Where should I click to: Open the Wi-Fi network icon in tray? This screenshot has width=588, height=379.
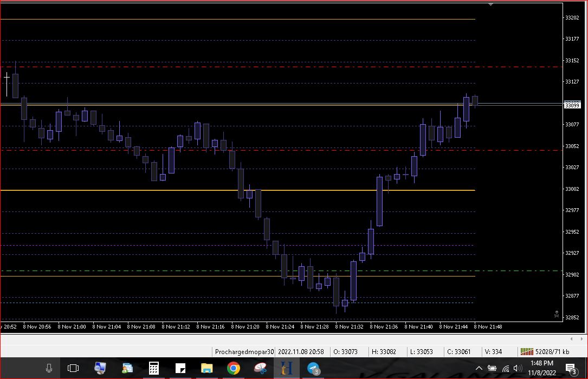pos(505,369)
